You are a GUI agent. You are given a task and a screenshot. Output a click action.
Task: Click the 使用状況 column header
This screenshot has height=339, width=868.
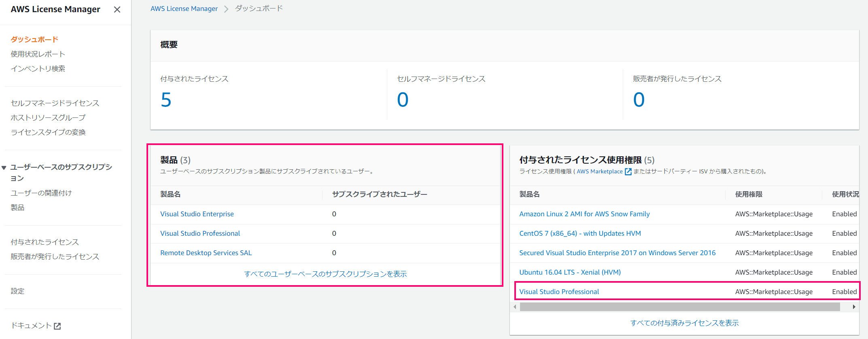(x=845, y=194)
